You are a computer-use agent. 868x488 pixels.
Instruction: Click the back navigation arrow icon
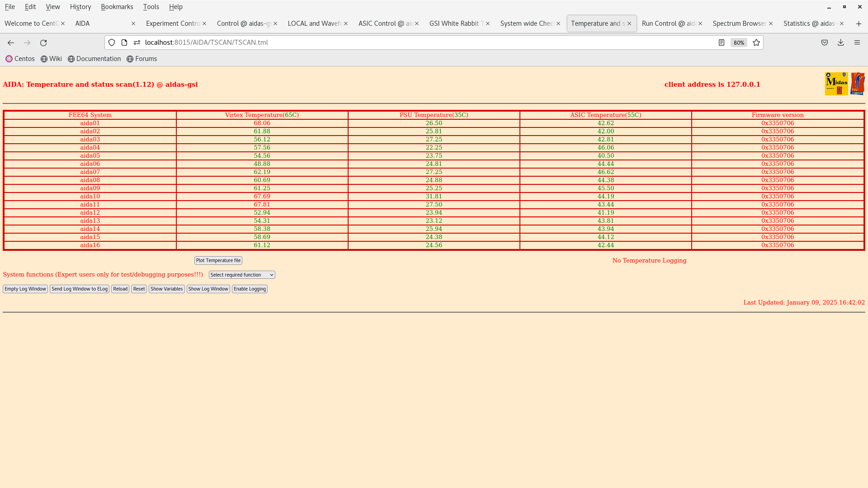coord(11,42)
